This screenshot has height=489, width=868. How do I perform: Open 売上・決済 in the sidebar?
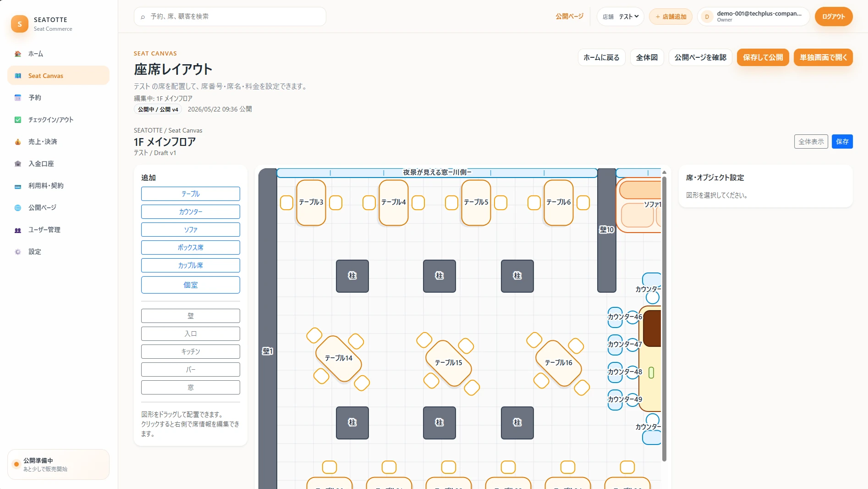[58, 142]
